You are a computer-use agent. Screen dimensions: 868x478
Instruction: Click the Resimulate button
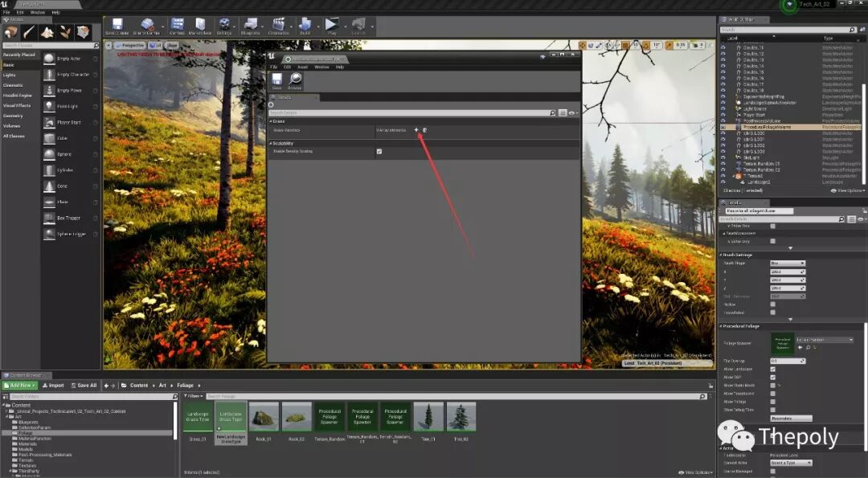(x=792, y=419)
